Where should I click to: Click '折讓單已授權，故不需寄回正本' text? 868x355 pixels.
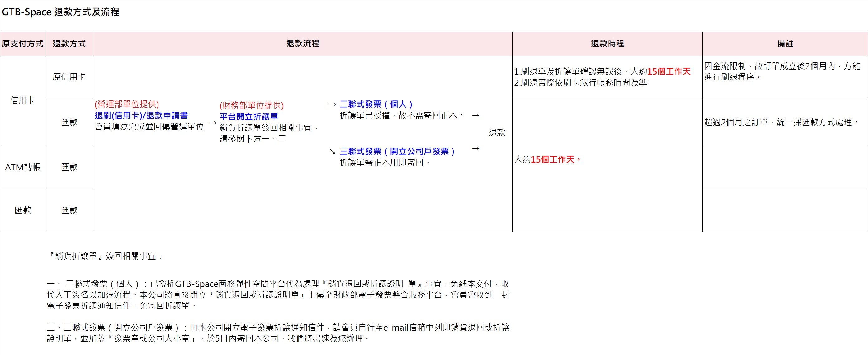pos(402,116)
